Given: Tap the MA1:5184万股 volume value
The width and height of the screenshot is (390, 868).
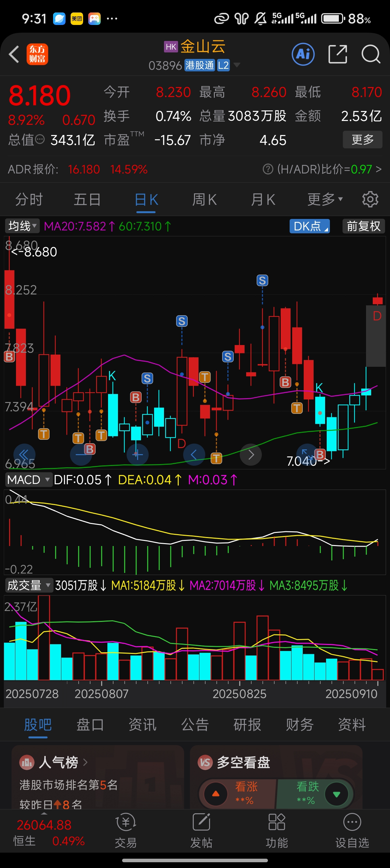Looking at the screenshot, I should click(x=148, y=585).
